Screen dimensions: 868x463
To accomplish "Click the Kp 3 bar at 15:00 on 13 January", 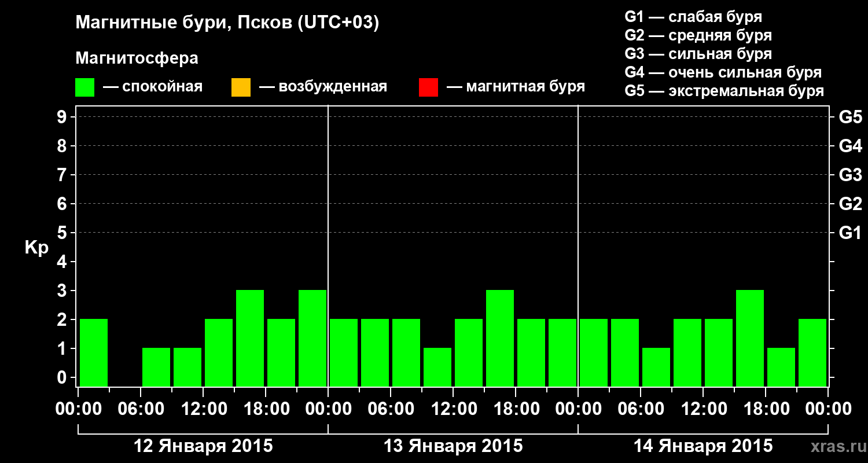I will click(x=500, y=338).
